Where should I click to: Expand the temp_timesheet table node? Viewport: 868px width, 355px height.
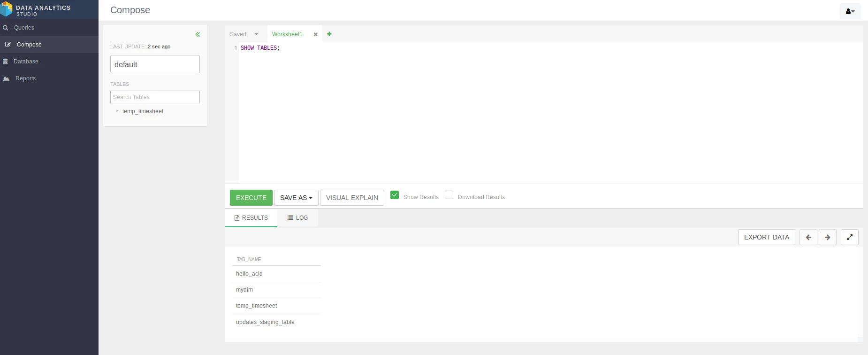[117, 111]
